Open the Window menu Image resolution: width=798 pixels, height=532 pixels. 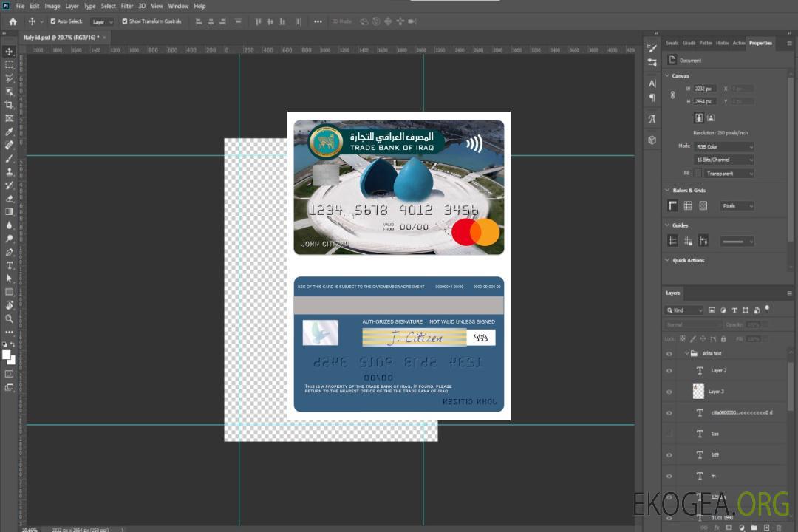[x=178, y=6]
